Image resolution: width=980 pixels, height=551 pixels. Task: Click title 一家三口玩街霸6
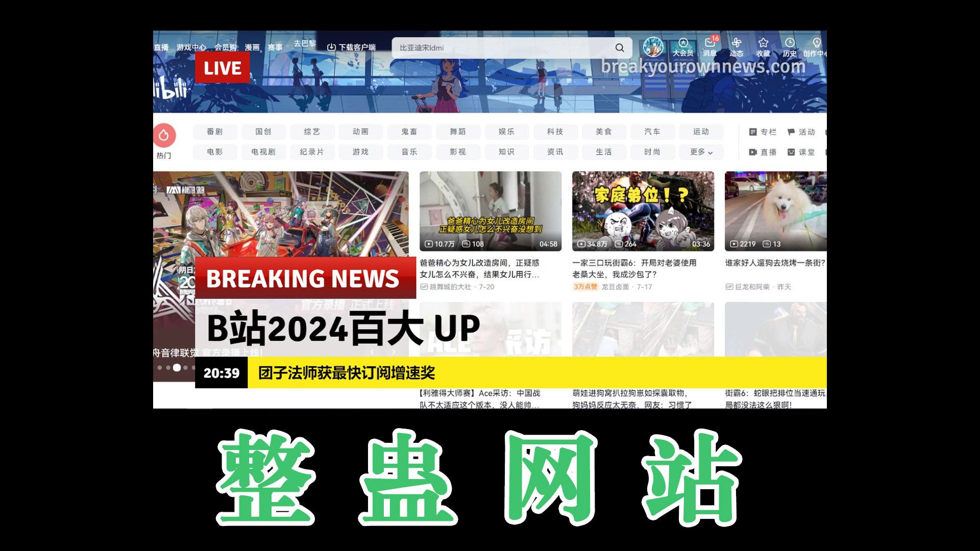pyautogui.click(x=634, y=268)
